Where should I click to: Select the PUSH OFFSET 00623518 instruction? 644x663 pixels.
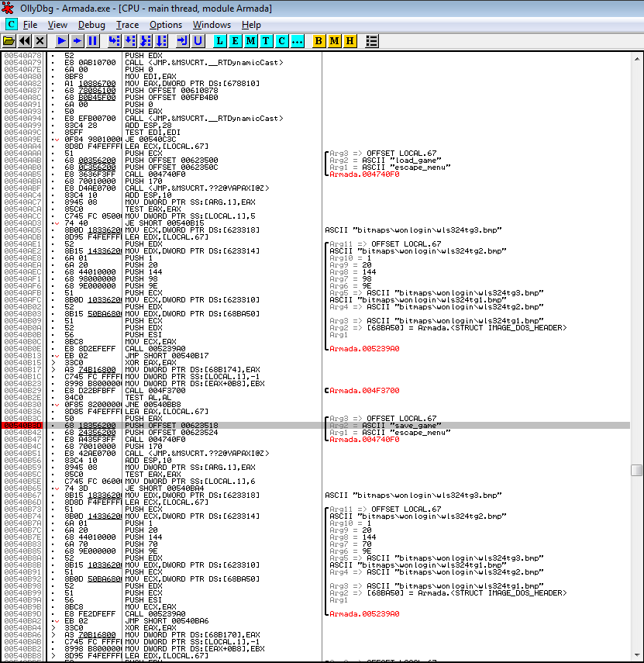click(x=171, y=426)
